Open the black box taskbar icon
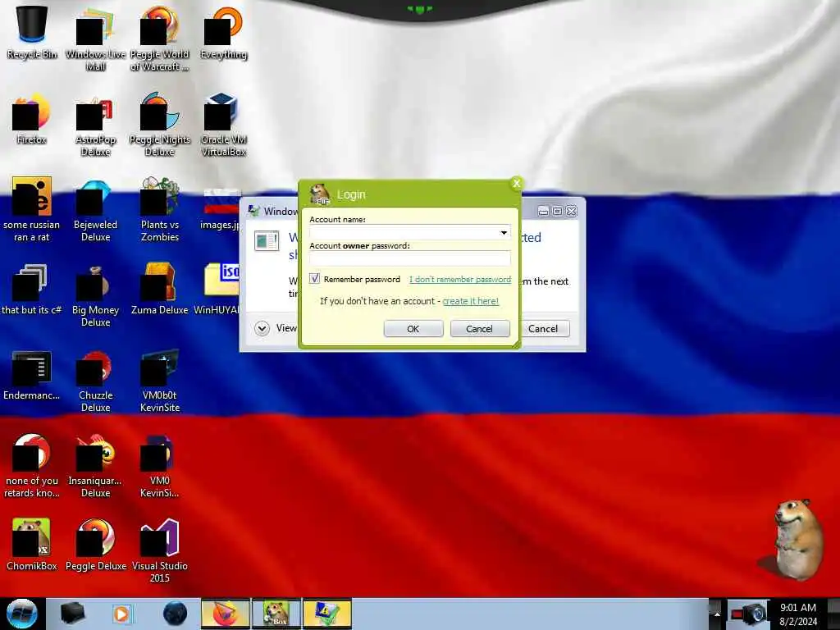Image resolution: width=840 pixels, height=630 pixels. click(72, 614)
